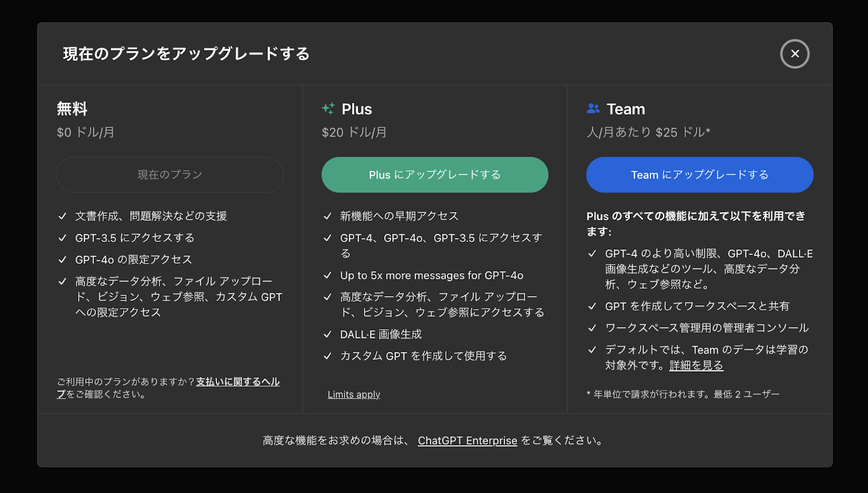Click the text GPT を作成してワークスペースと共有
This screenshot has height=493, width=868.
(x=697, y=306)
